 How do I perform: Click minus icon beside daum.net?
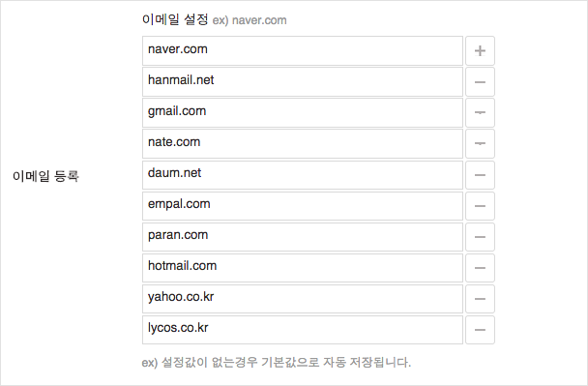(480, 175)
